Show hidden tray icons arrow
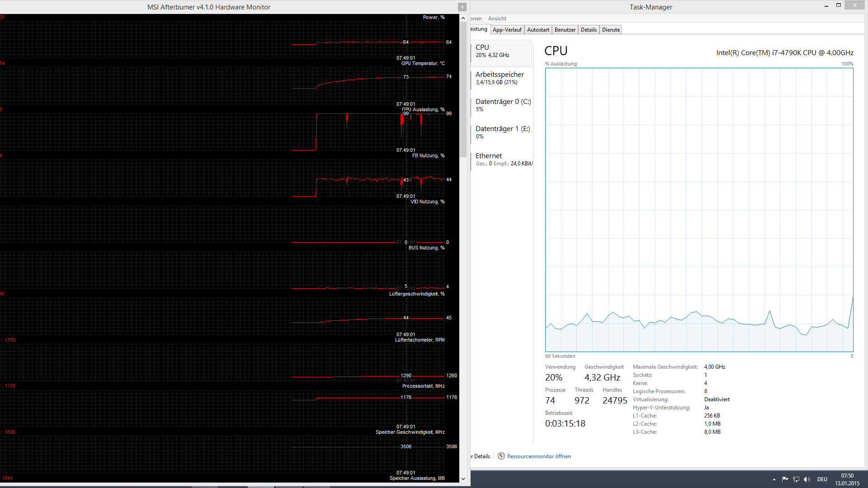 (774, 479)
